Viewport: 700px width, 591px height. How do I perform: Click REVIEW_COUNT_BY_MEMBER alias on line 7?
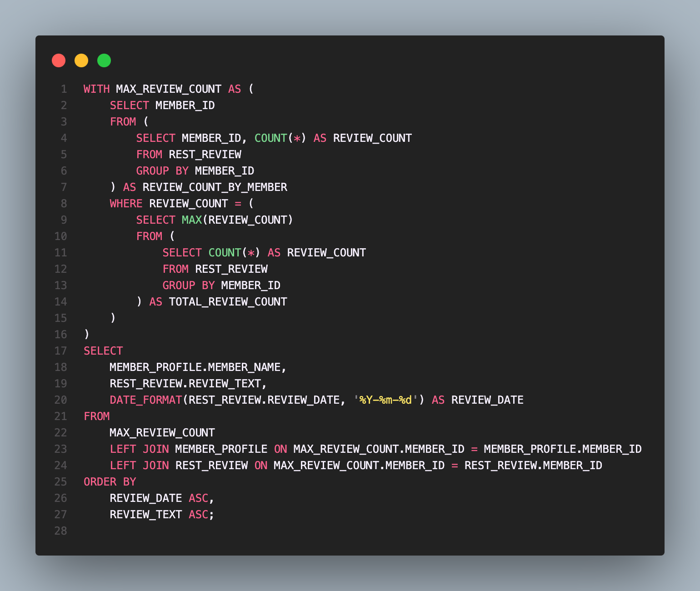pyautogui.click(x=215, y=187)
